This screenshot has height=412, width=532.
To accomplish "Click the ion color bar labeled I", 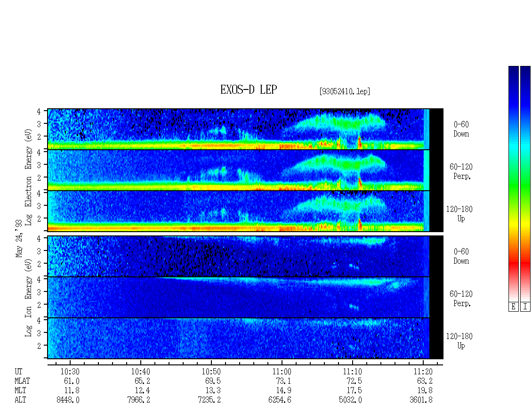I will [x=525, y=184].
